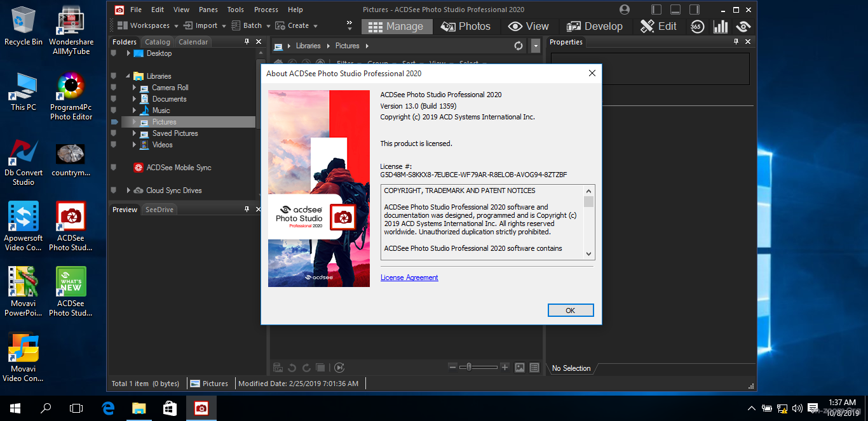Click the thumbnail zoom slider handle

pos(469,367)
